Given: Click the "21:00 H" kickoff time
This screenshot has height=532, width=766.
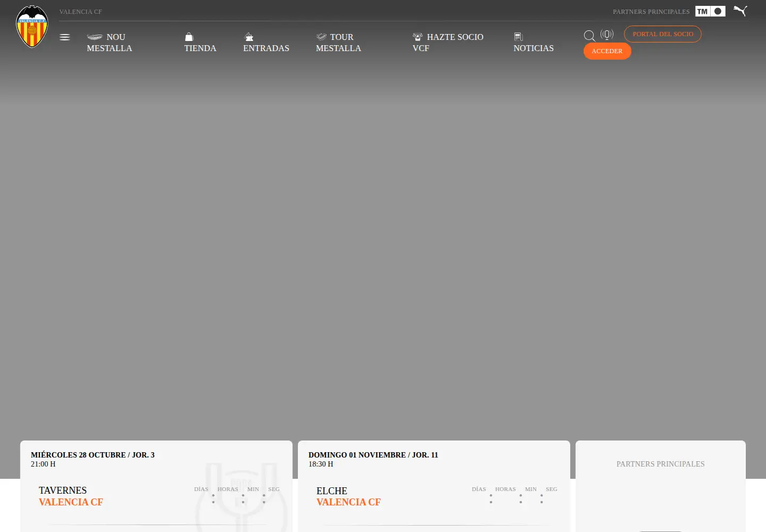Looking at the screenshot, I should click(43, 464).
